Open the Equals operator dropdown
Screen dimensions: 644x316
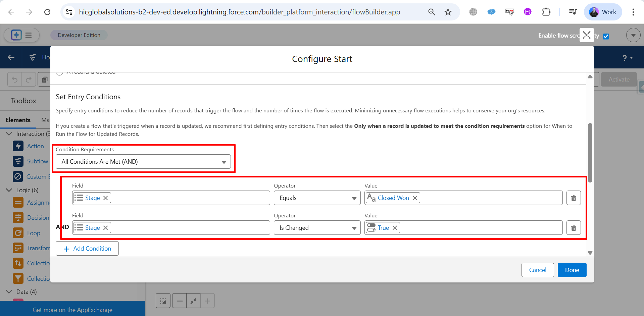(x=317, y=198)
